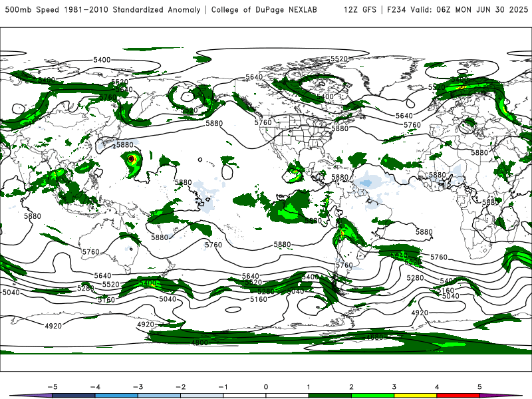The height and width of the screenshot is (399, 532).
Task: Click the "-3" colorbar tick label
Action: [x=138, y=387]
